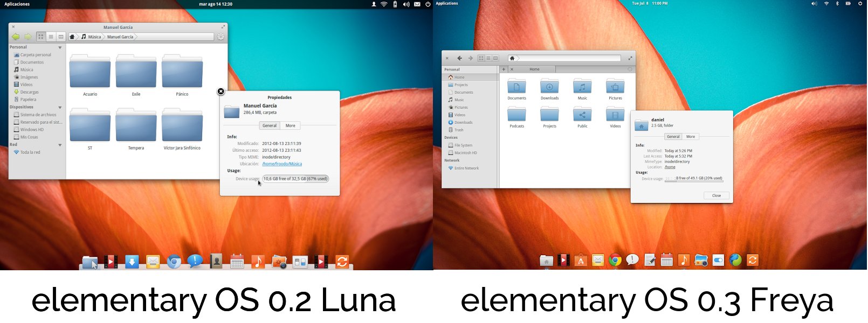The image size is (868, 323).
Task: Click the mar ago 14 12:30 clock
Action: [216, 4]
